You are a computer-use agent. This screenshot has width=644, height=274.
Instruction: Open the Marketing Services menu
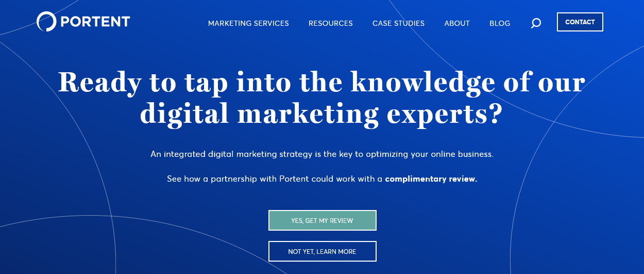[x=248, y=23]
